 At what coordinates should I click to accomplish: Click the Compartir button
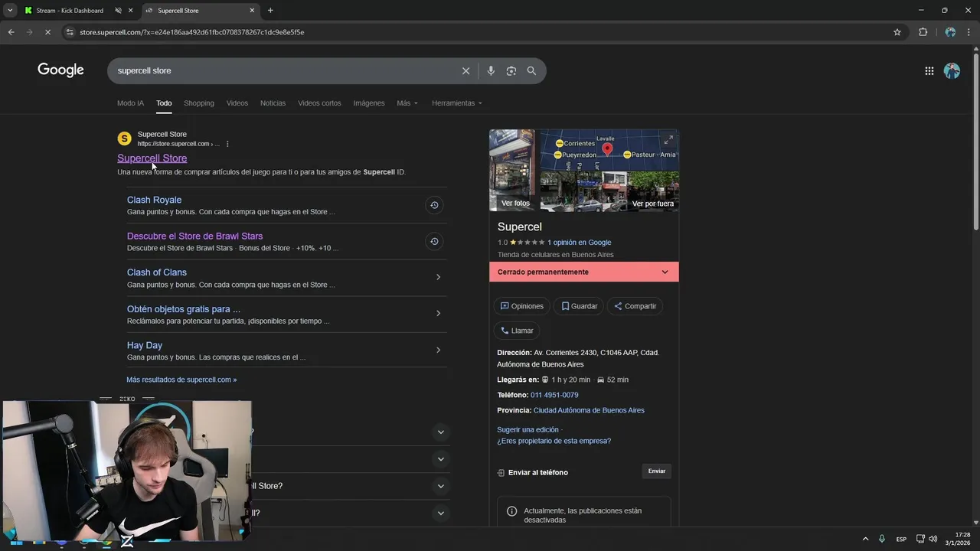pyautogui.click(x=635, y=306)
